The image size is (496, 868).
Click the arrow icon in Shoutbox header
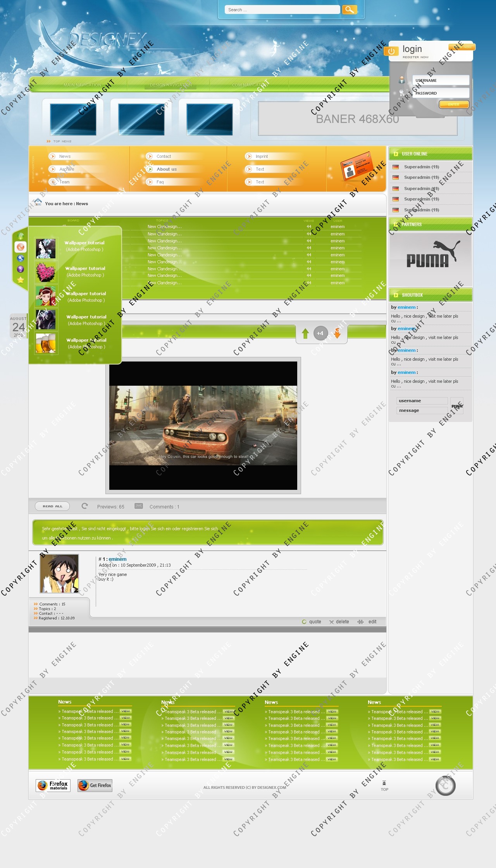coord(396,295)
